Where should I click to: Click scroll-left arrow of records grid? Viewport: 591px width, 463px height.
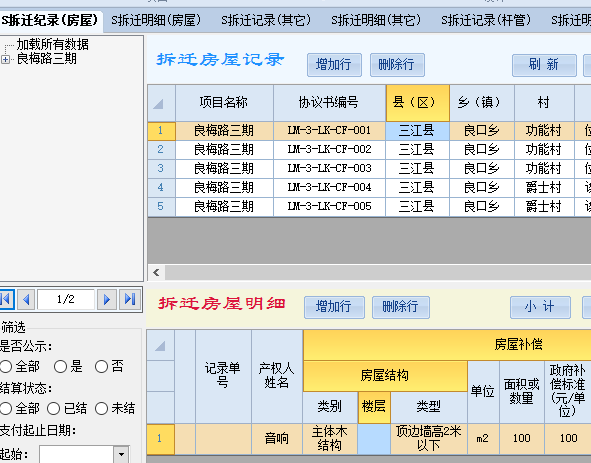pos(156,272)
